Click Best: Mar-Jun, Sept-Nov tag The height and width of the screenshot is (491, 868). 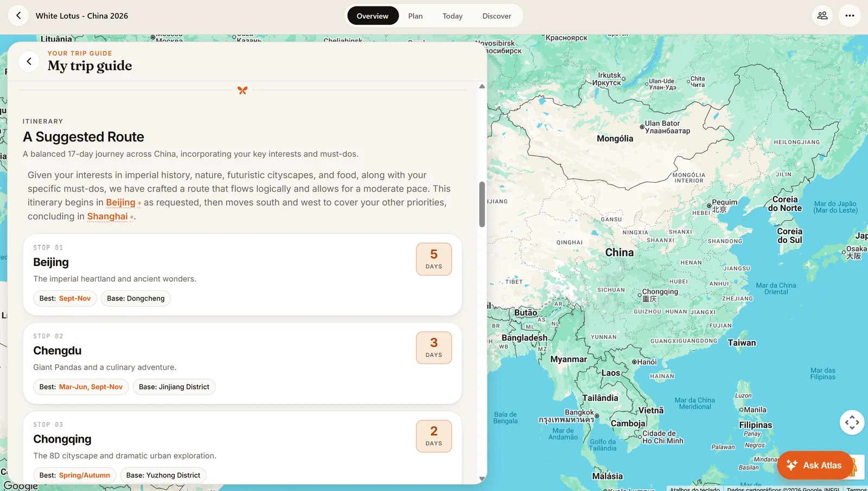(81, 387)
